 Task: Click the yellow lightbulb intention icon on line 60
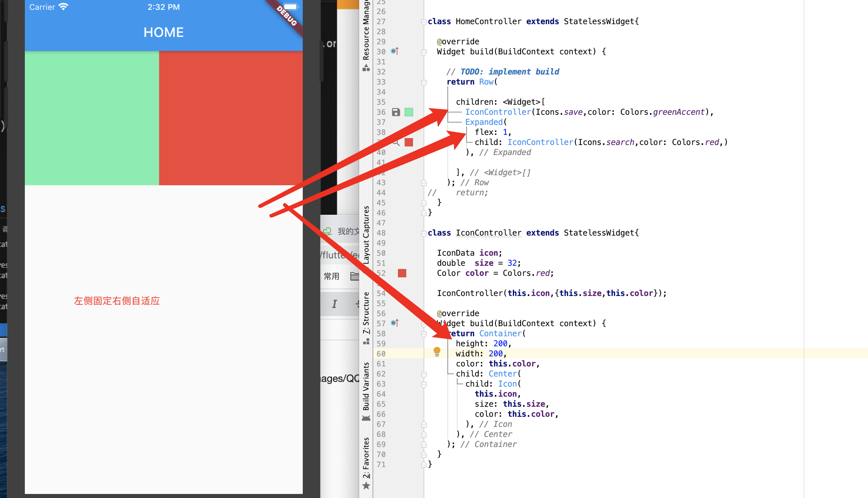tap(437, 351)
